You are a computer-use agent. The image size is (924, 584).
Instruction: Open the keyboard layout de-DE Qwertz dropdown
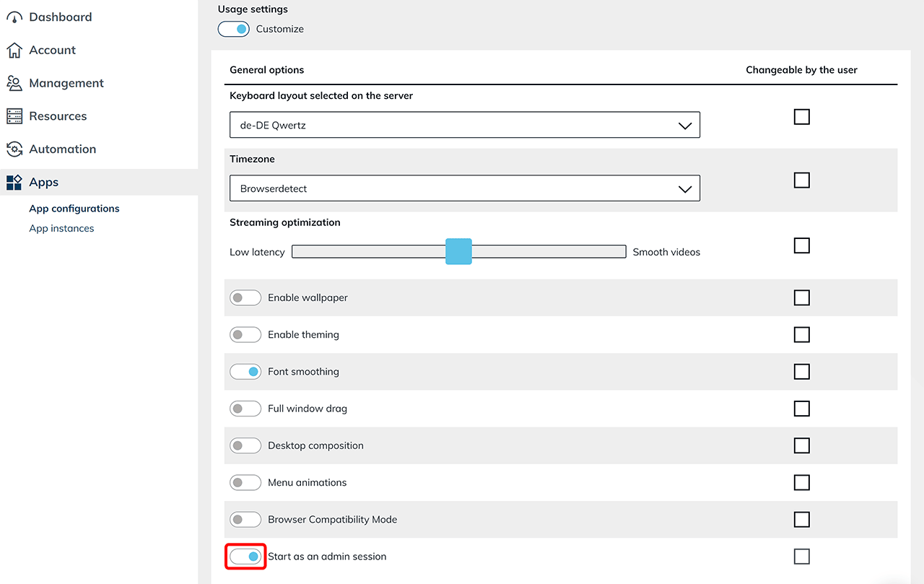(464, 126)
